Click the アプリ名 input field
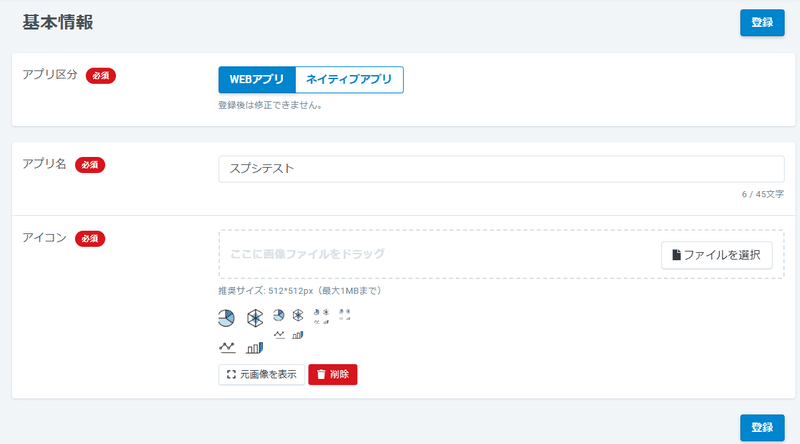Image resolution: width=800 pixels, height=444 pixels. click(x=501, y=169)
